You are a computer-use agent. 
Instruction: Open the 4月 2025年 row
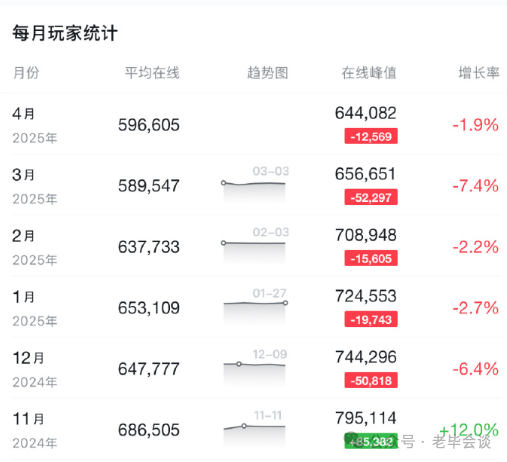click(256, 125)
